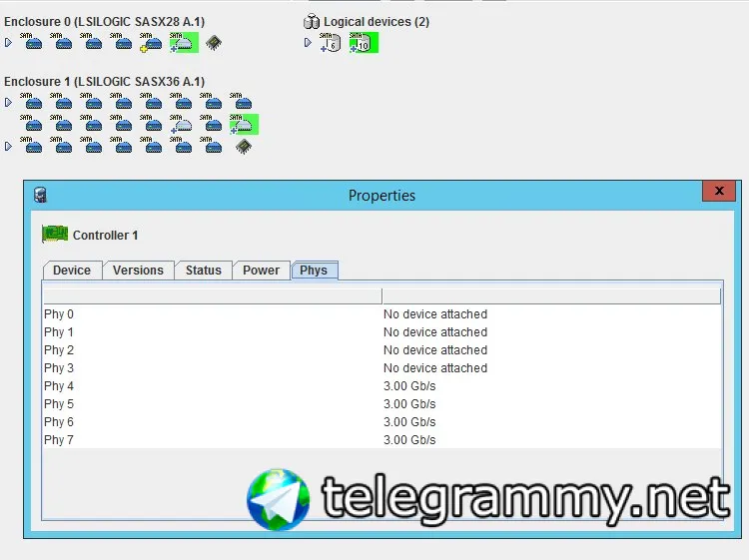Click Phy 0 'No device attached' value
The height and width of the screenshot is (560, 749).
[435, 314]
